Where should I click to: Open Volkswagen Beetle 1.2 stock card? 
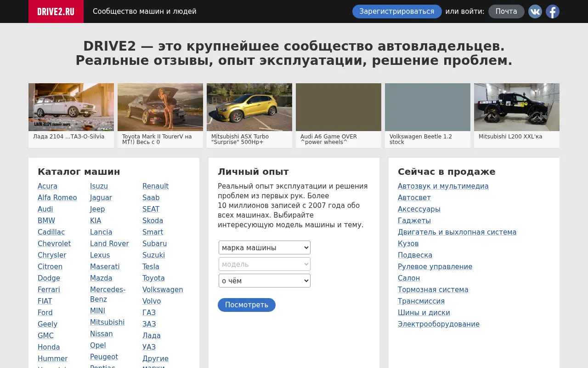coord(428,115)
